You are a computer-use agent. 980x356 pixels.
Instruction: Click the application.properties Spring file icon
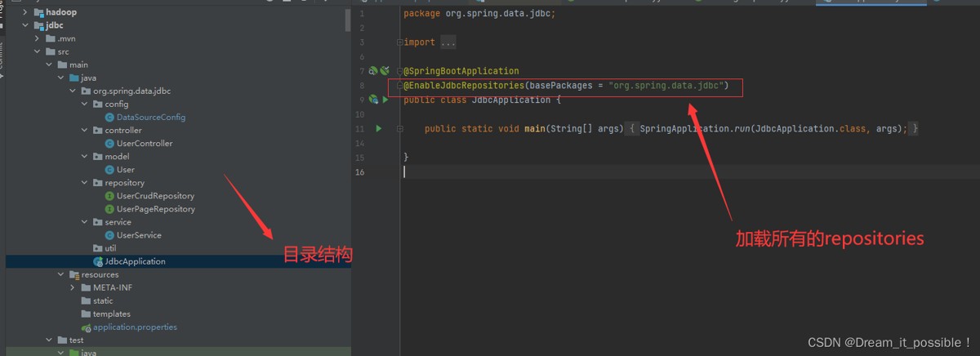point(87,327)
